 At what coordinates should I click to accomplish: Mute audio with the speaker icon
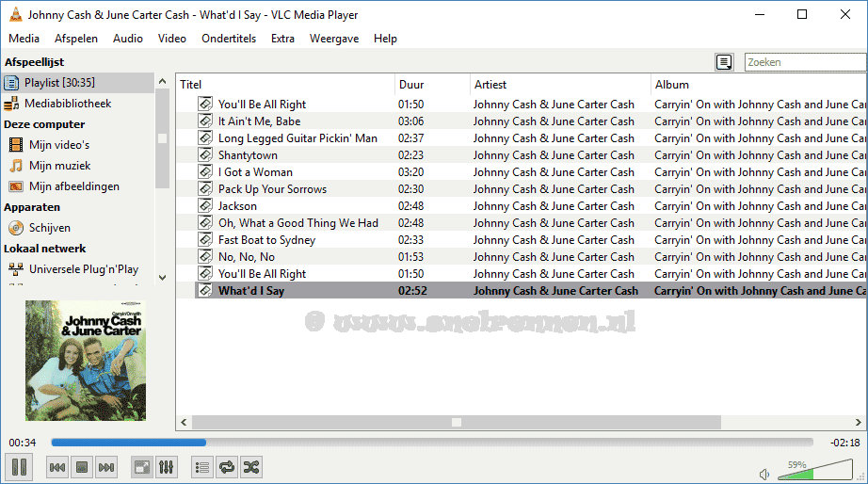click(764, 474)
